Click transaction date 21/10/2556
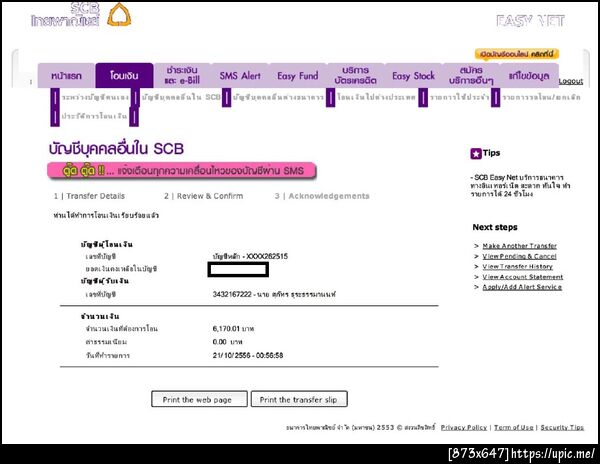This screenshot has width=600, height=464. click(232, 355)
